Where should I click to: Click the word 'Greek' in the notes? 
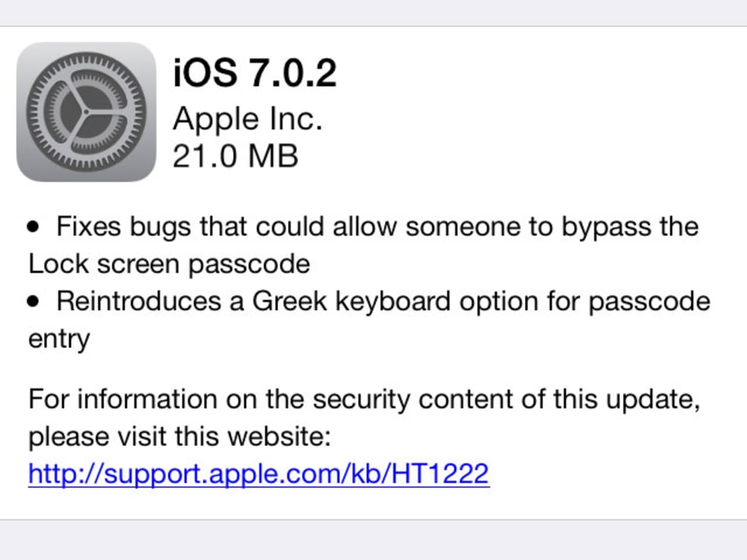tap(289, 301)
